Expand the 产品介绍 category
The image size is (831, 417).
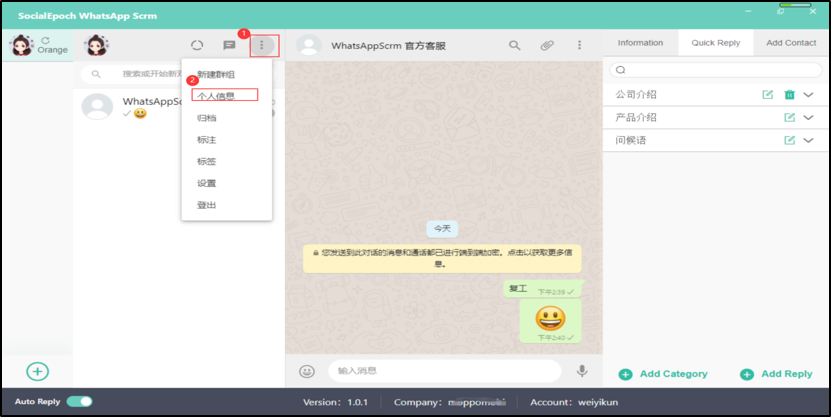[808, 118]
